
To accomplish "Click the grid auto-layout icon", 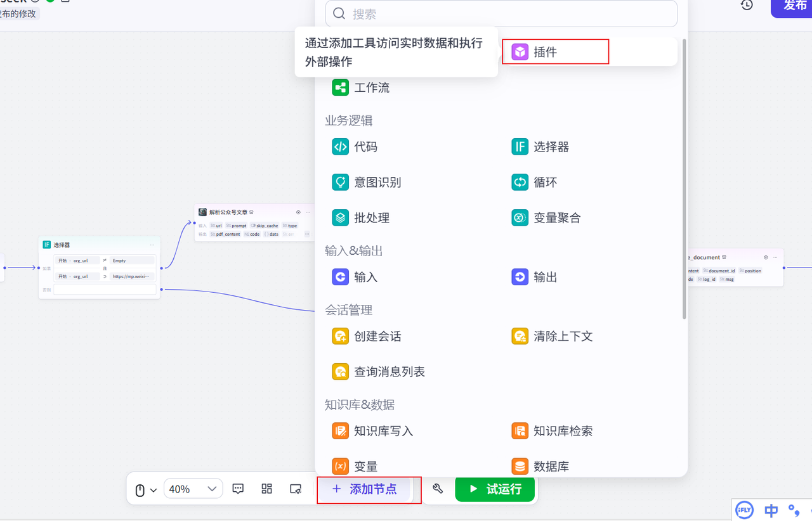I will (267, 489).
